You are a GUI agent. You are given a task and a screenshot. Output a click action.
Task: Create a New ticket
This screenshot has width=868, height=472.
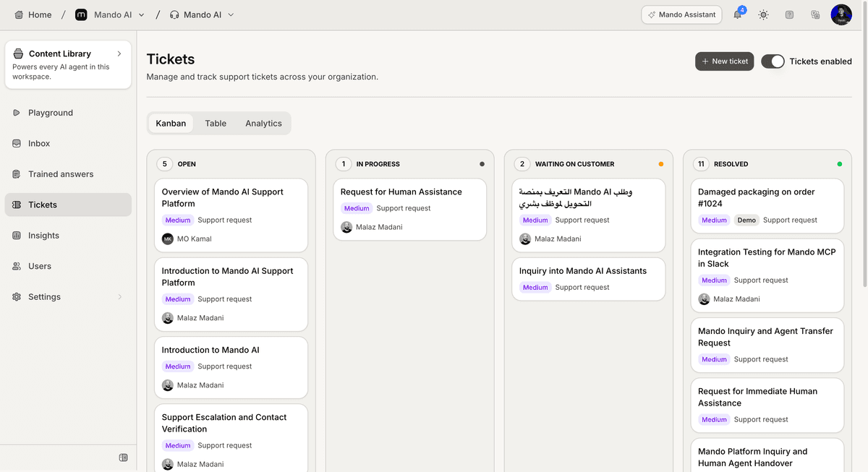[x=724, y=61]
